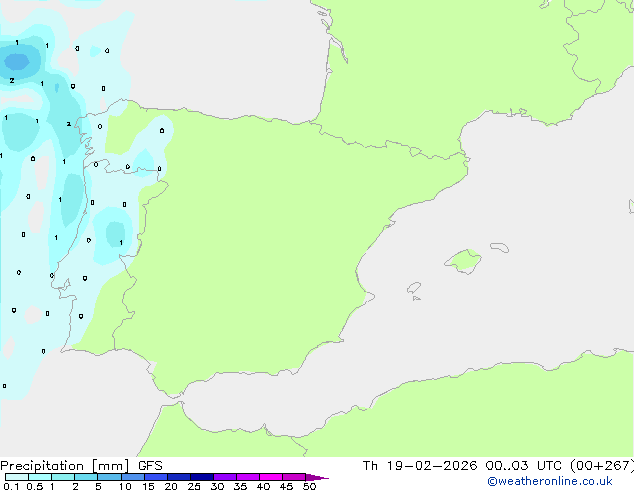Click the "20" legend scale label
Viewport: 634px width, 490px height.
(x=171, y=486)
